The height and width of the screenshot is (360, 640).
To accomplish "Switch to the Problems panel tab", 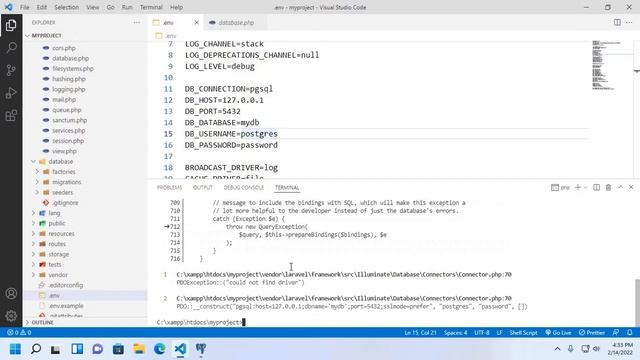I will tap(169, 187).
